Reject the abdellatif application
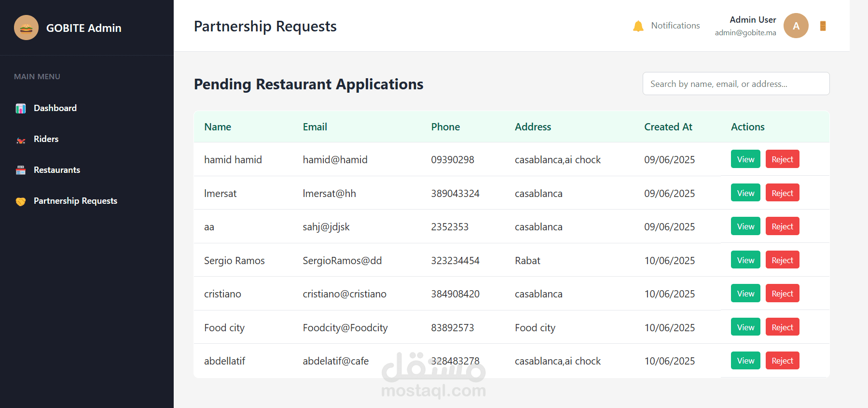 coord(782,361)
